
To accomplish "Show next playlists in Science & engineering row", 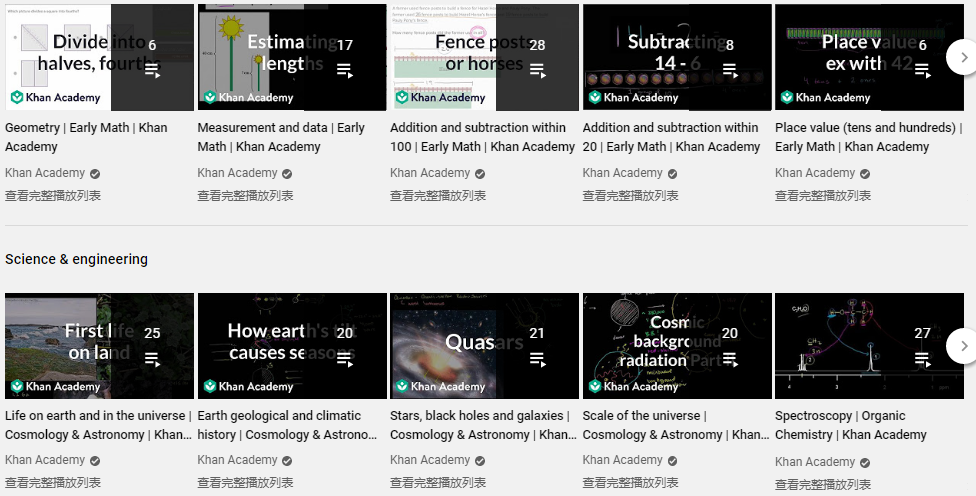I will click(964, 346).
